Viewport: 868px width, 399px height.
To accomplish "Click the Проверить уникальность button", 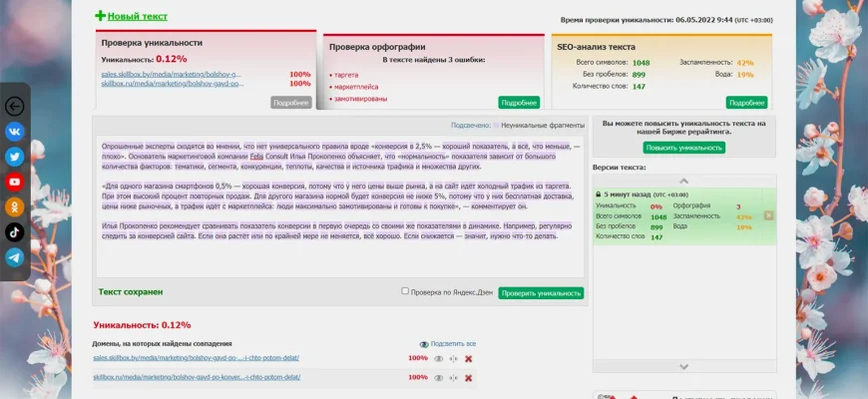I will (541, 293).
